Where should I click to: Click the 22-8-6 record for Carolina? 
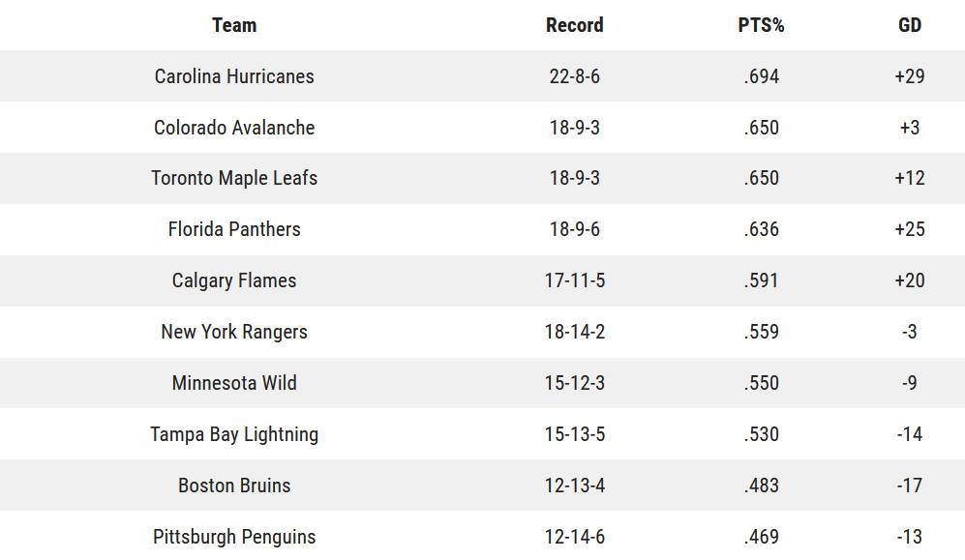[574, 76]
